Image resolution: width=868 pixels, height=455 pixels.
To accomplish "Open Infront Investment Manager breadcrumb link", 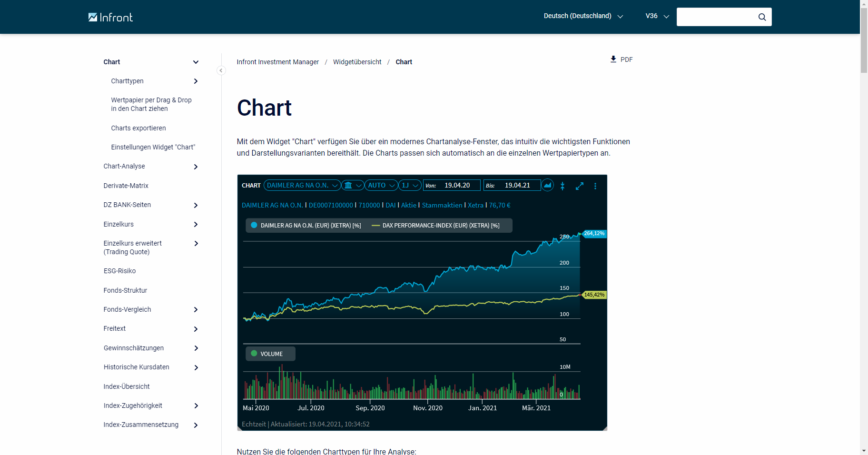I will 277,62.
